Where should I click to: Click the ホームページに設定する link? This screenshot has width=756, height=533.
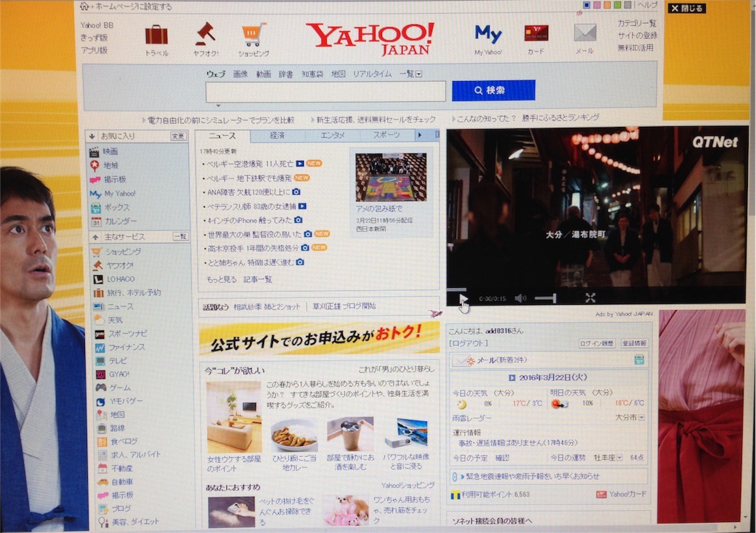[x=133, y=7]
